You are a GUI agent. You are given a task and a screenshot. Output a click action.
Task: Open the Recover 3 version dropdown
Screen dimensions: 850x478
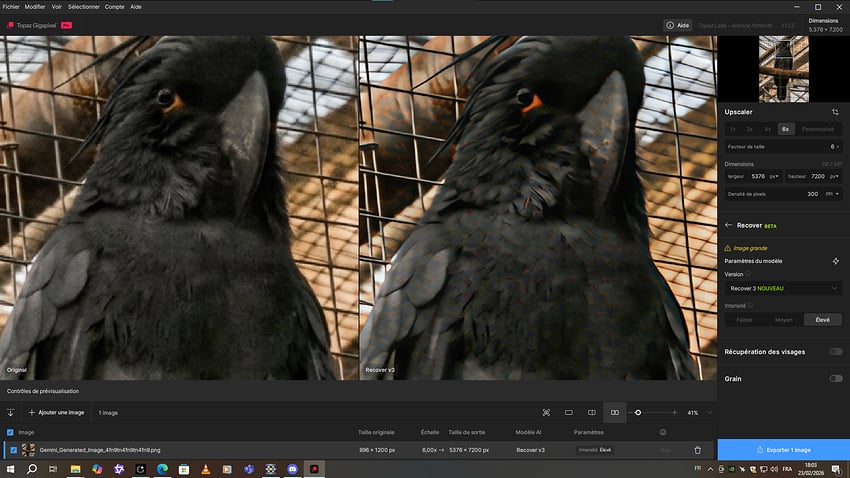[782, 288]
